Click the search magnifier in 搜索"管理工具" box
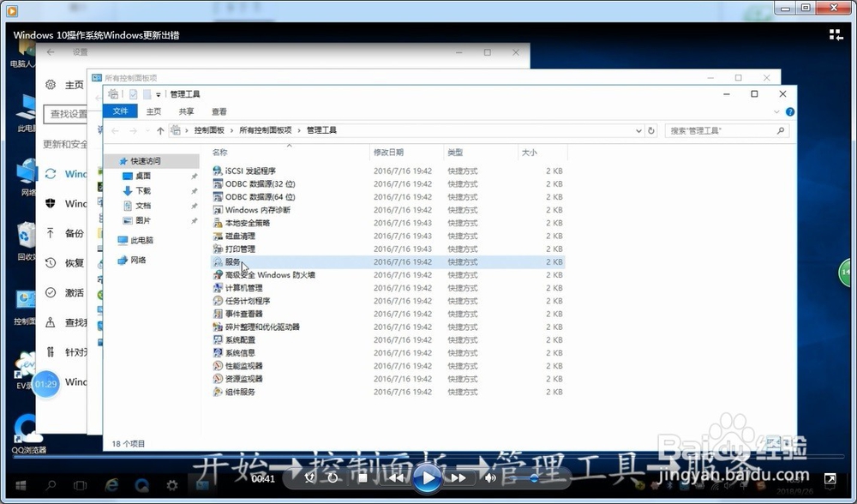The width and height of the screenshot is (857, 504). pos(780,130)
